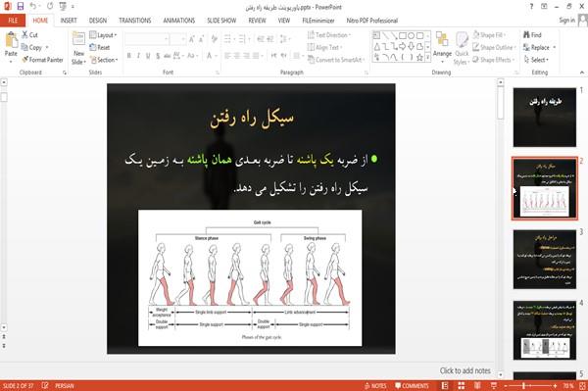Click the zoom out minus button
Screen dimensions: 588x391
point(506,386)
